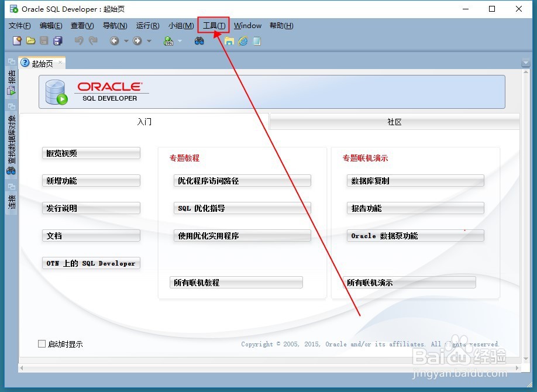
Task: Click the 发行说明 button
Action: (x=91, y=208)
